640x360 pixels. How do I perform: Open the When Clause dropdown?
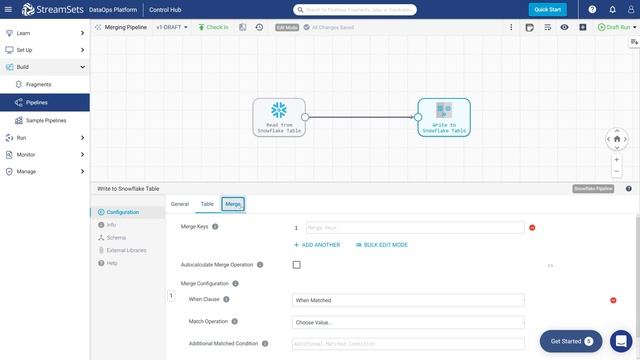pyautogui.click(x=408, y=300)
